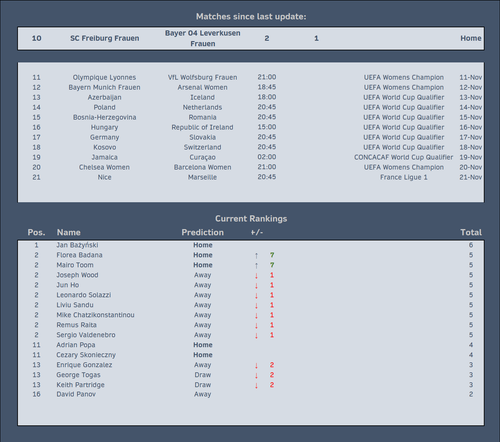Select France Ligue 1 competition label
Viewport: 500px width, 442px height.
tap(403, 177)
